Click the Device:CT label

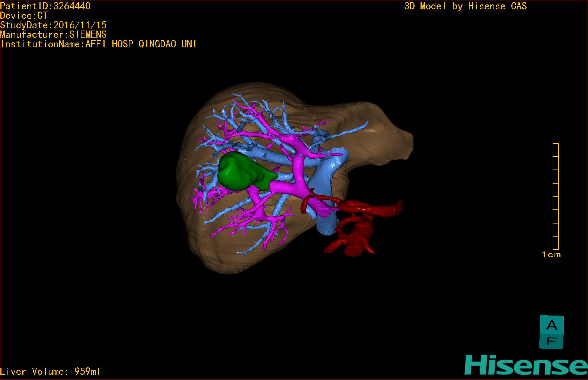coord(24,16)
